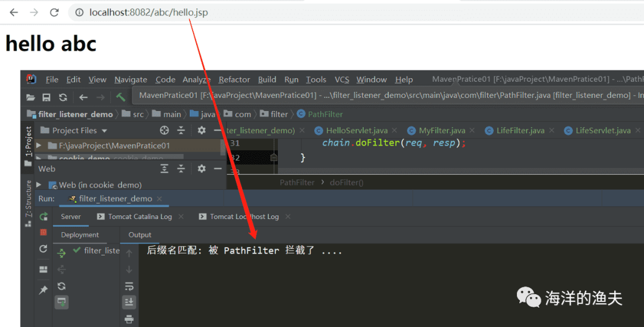Select main in the navigation bar
The height and width of the screenshot is (327, 644).
click(166, 114)
